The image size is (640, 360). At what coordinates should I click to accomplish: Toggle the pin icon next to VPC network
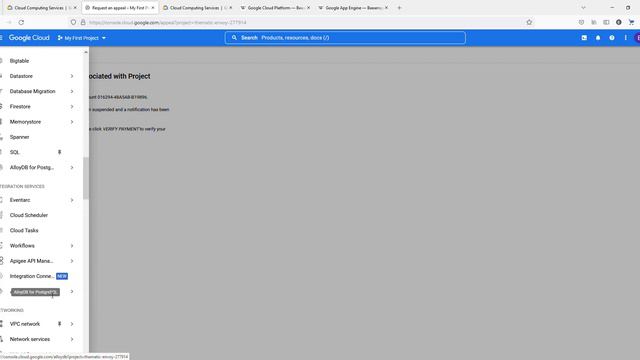(x=60, y=324)
